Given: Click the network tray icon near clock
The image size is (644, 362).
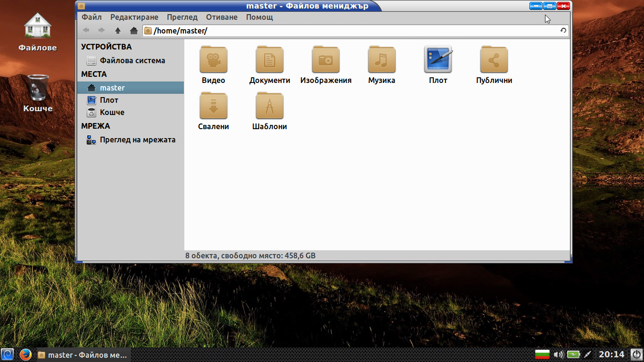Looking at the screenshot, I should tap(587, 354).
